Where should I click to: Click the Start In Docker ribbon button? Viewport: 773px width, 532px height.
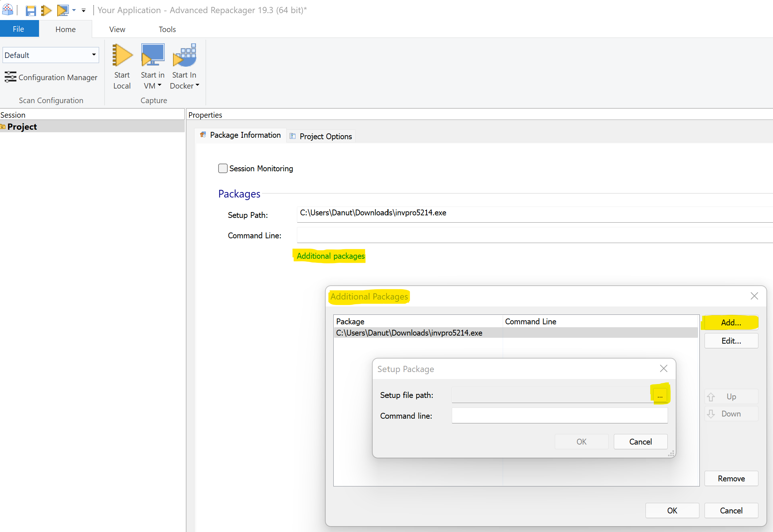[x=184, y=66]
